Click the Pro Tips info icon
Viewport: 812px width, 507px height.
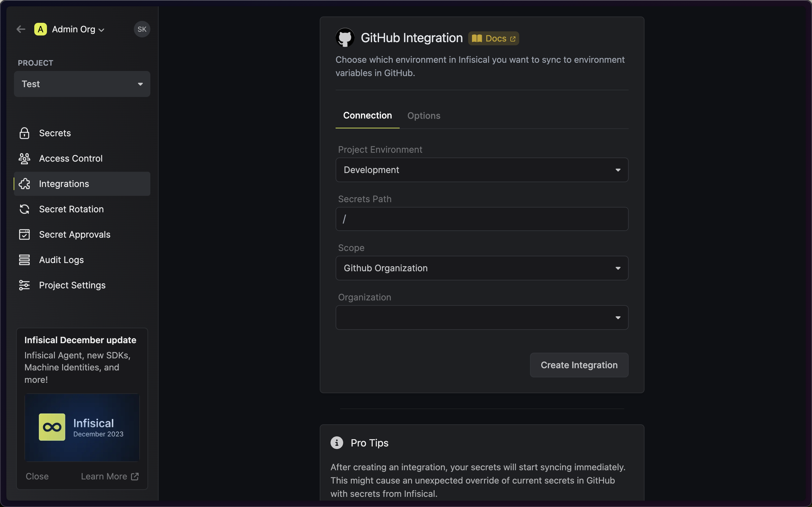pos(337,443)
